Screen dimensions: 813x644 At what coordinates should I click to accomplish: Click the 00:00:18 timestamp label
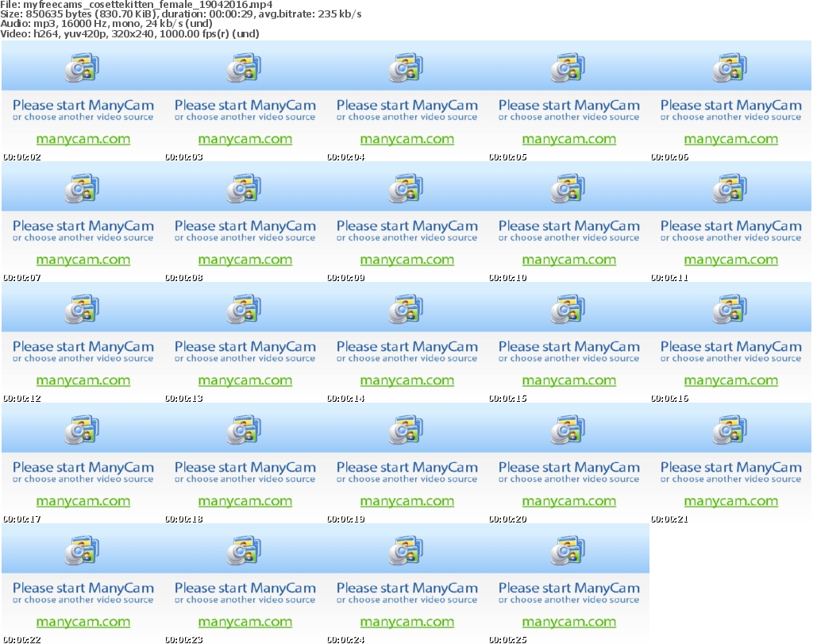(183, 519)
